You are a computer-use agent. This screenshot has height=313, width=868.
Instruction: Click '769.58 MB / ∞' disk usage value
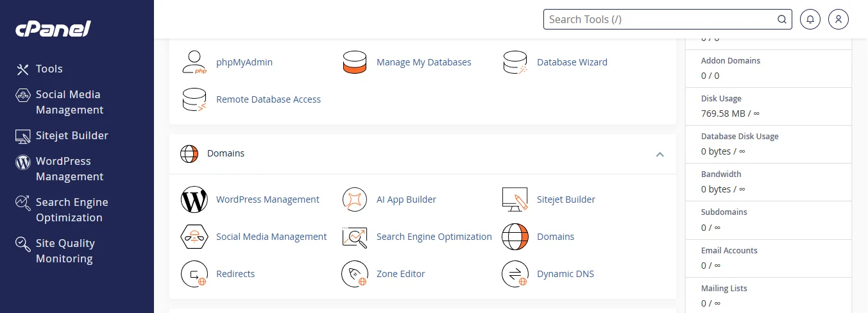730,114
